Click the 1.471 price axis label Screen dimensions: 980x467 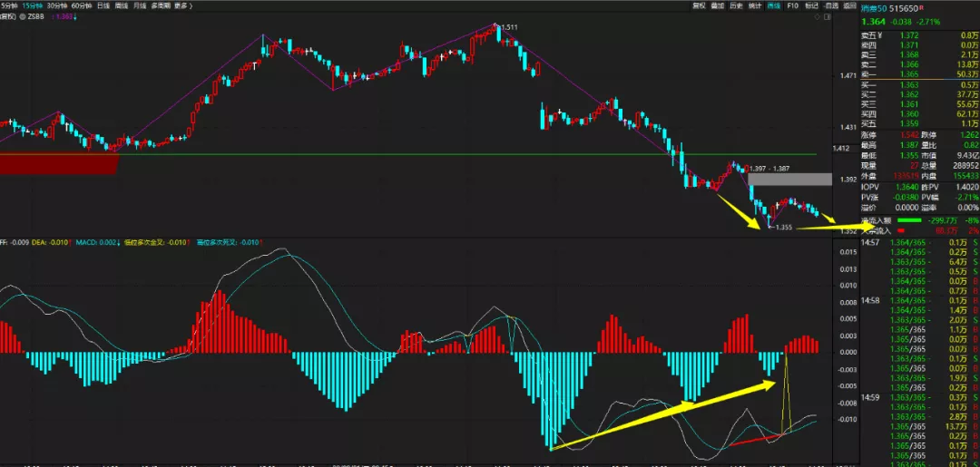[848, 76]
